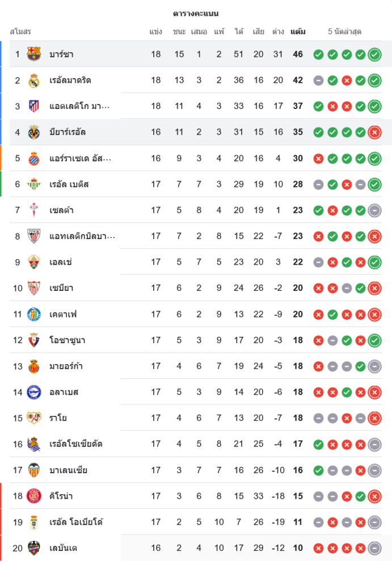Click the ตารางคะแนน title
Viewport: 392px width, 568px height.
[x=196, y=13]
